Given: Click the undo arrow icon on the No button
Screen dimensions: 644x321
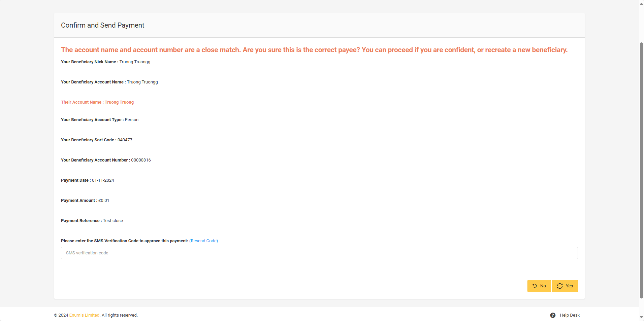Looking at the screenshot, I should coord(535,286).
